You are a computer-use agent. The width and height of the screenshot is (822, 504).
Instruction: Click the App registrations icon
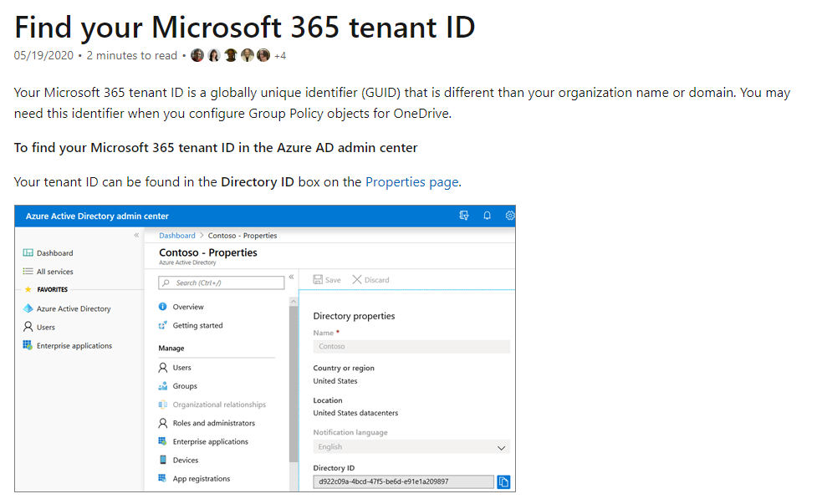point(163,478)
